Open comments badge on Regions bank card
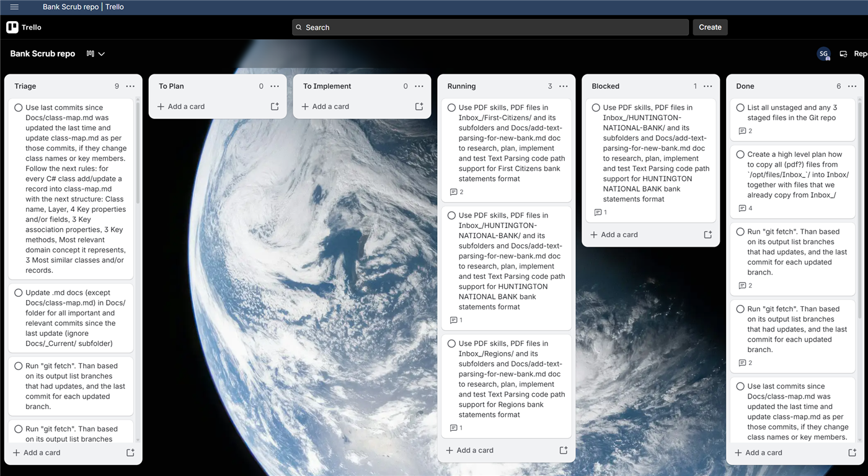This screenshot has height=476, width=868. pos(456,428)
